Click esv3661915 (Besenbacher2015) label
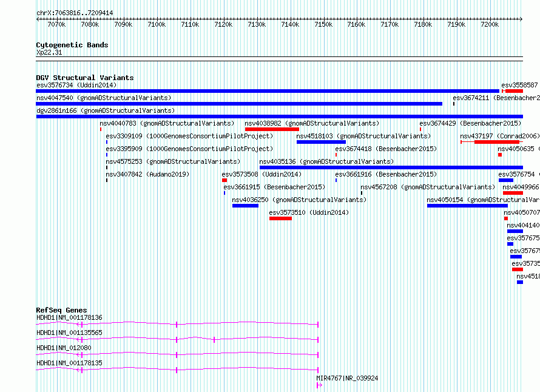This screenshot has width=540, height=392. pyautogui.click(x=274, y=187)
